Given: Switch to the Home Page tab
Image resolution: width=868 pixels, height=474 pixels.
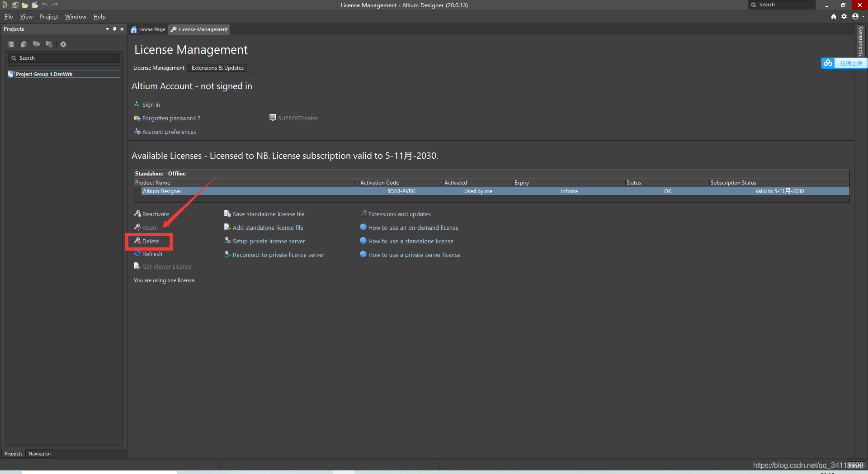Looking at the screenshot, I should [x=148, y=29].
